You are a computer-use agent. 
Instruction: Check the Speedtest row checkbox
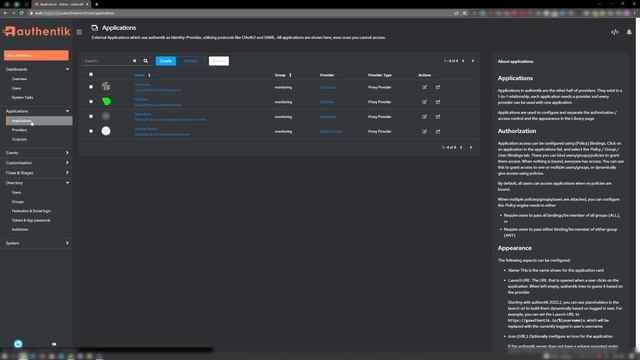click(x=91, y=116)
